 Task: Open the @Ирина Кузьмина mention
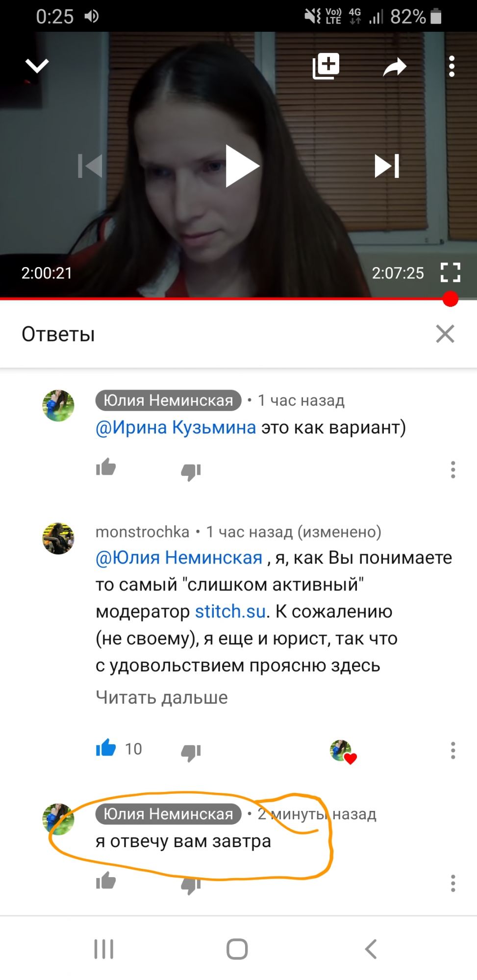click(176, 427)
